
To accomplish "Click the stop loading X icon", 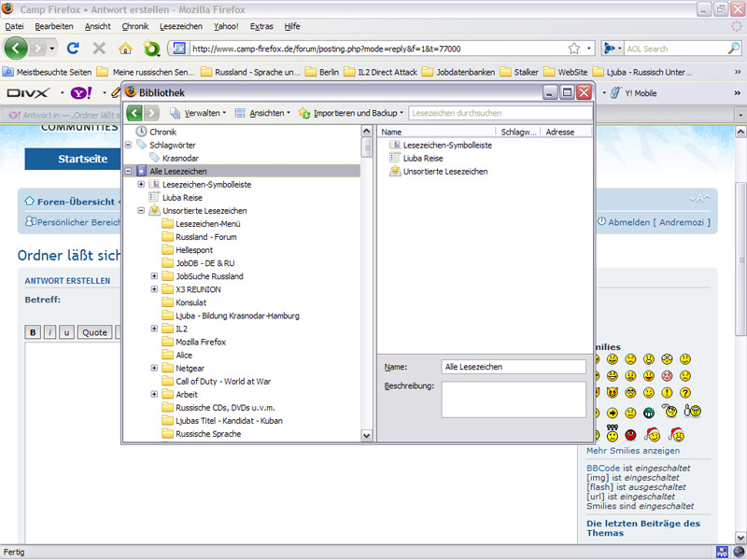I will [x=99, y=48].
